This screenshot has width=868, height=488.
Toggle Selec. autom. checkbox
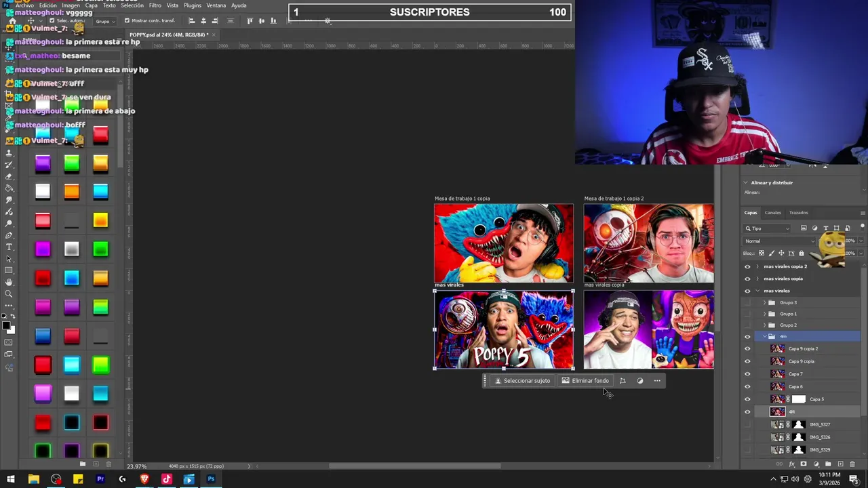click(52, 21)
